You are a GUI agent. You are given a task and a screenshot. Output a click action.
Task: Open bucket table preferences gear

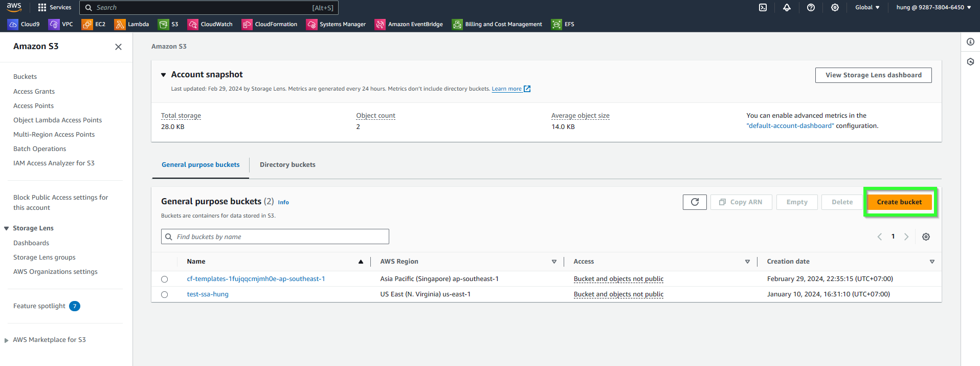tap(926, 236)
